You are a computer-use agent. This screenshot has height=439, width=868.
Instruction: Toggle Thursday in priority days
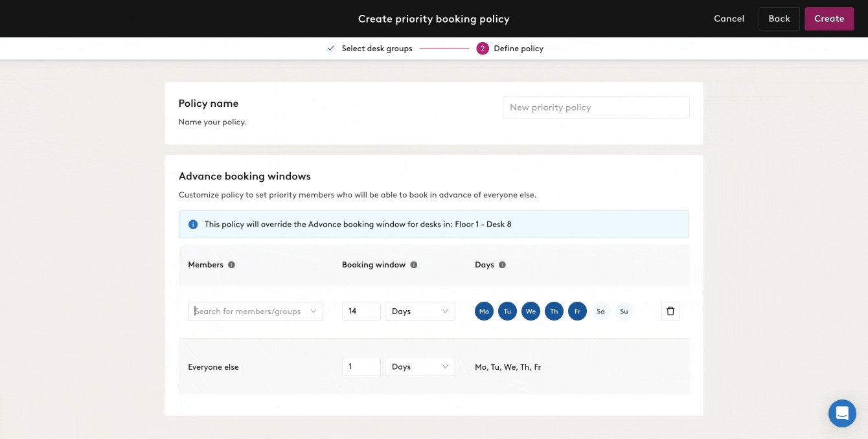click(554, 311)
